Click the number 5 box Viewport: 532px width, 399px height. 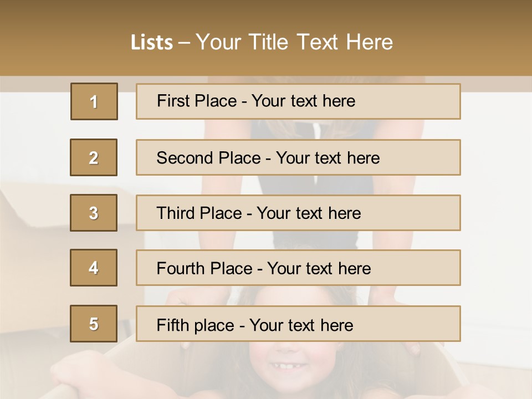click(94, 324)
